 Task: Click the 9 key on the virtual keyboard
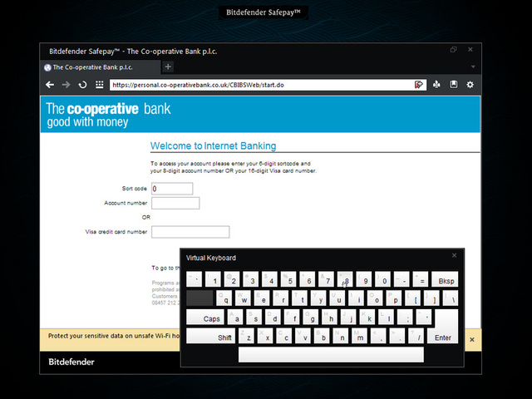[364, 279]
